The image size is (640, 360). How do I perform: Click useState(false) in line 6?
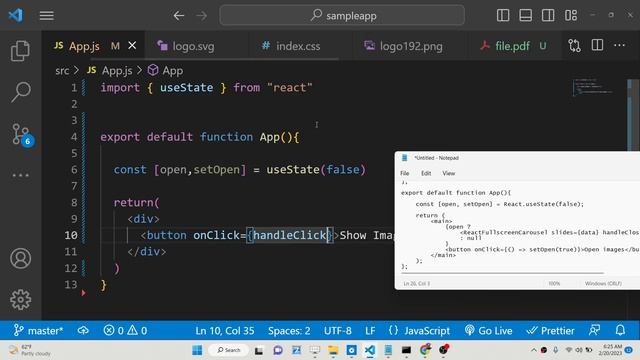tap(316, 169)
